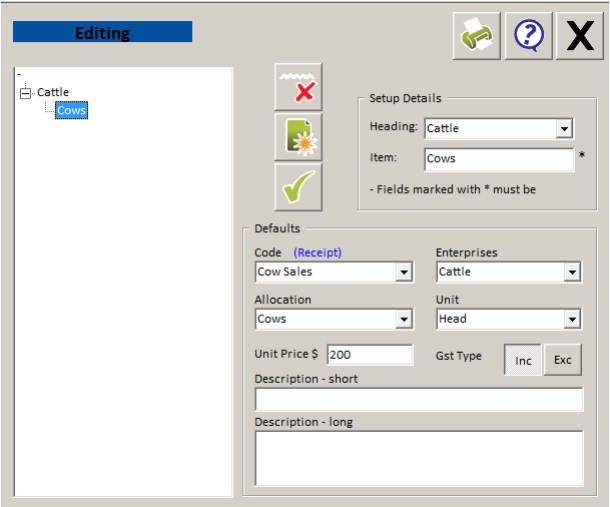This screenshot has height=507, width=610.
Task: Click into the Item text field
Action: [499, 159]
